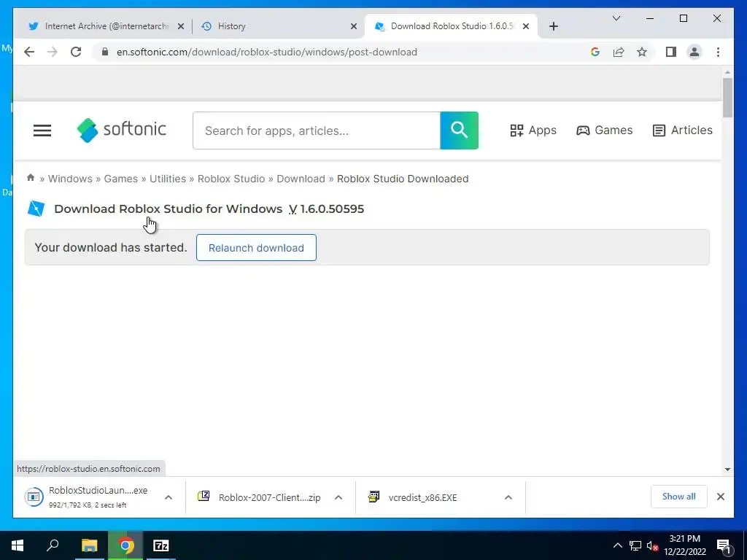This screenshot has width=747, height=560.
Task: Go to Roblox Studio breadcrumb link
Action: coord(231,179)
